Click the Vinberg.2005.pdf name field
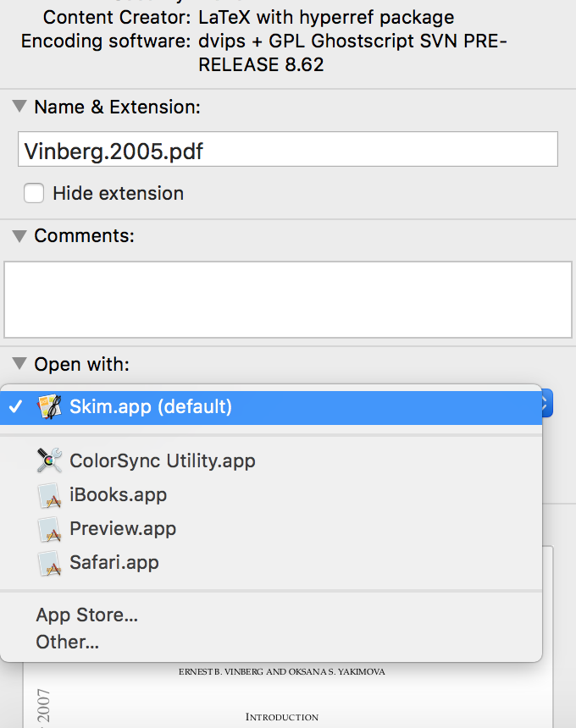 pos(287,149)
